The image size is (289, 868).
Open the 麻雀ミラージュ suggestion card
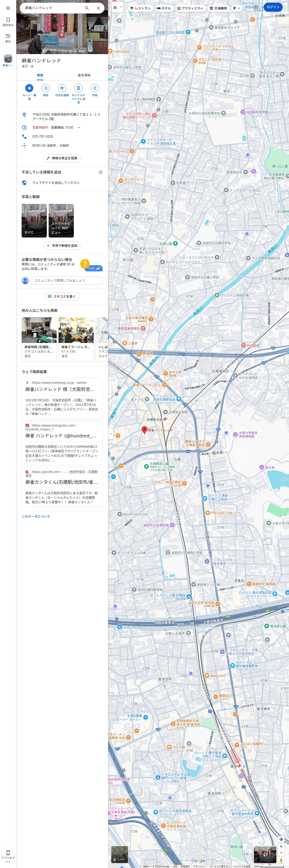tap(76, 339)
